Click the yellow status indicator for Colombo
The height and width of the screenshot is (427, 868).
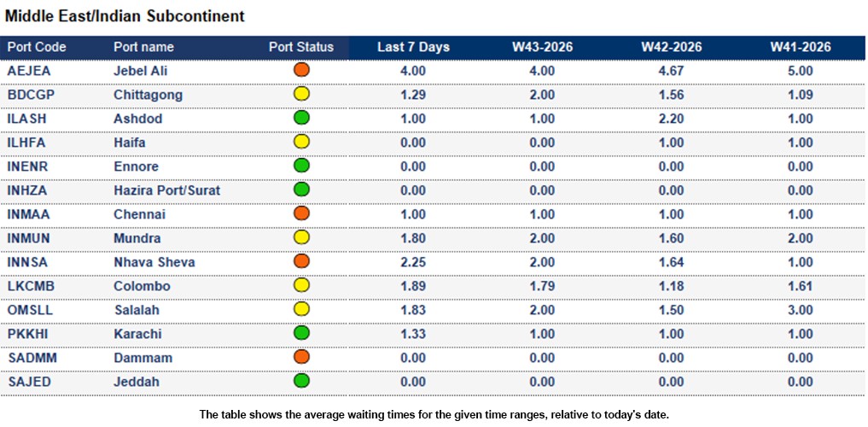[301, 285]
